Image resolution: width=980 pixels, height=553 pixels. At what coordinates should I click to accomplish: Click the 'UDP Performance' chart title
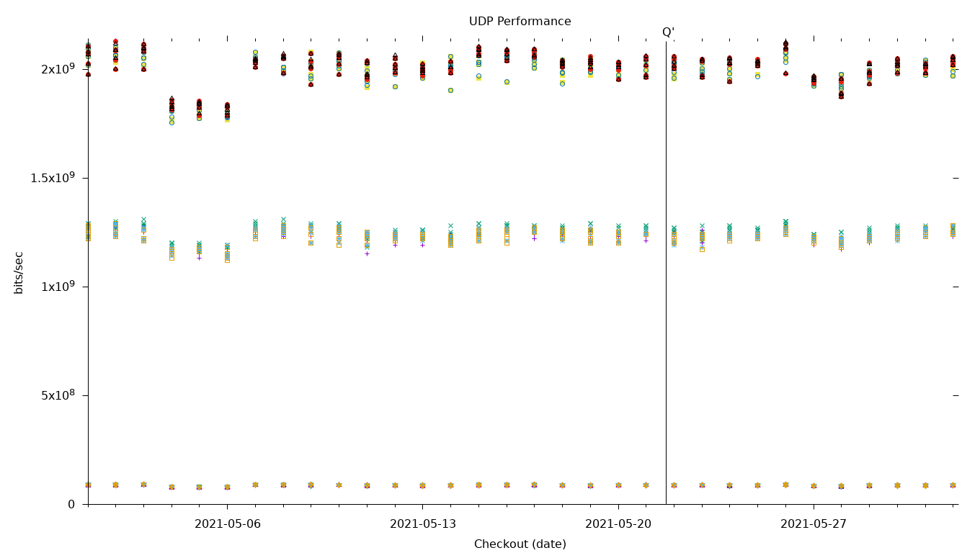tap(520, 22)
